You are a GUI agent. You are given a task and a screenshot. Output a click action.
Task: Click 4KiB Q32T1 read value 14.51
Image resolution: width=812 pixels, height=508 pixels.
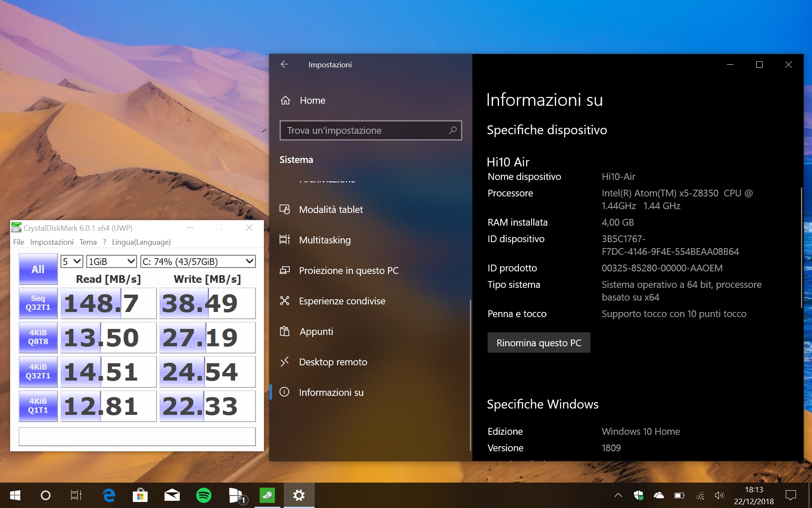[x=109, y=372]
